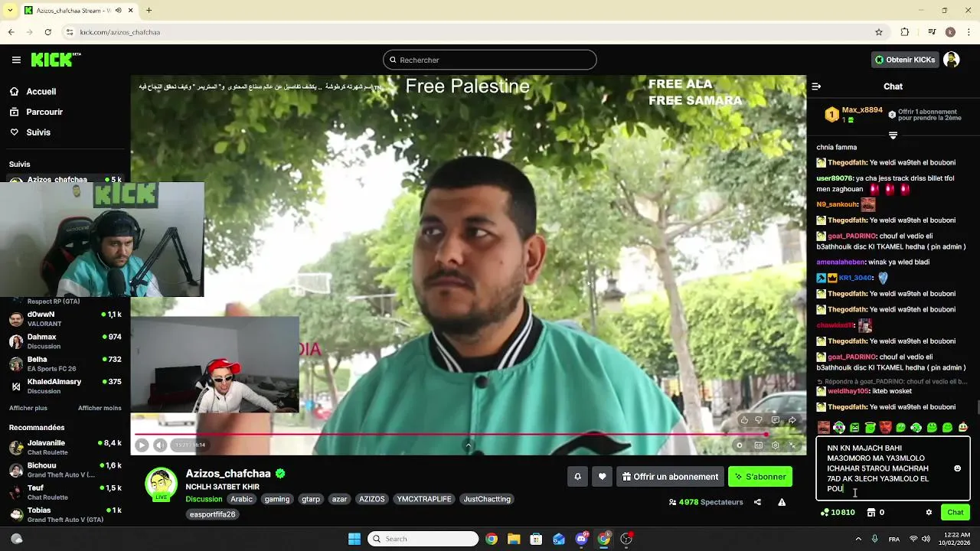Share the embedded video with arrow icon
Screen dimensions: 980x551
(x=792, y=420)
